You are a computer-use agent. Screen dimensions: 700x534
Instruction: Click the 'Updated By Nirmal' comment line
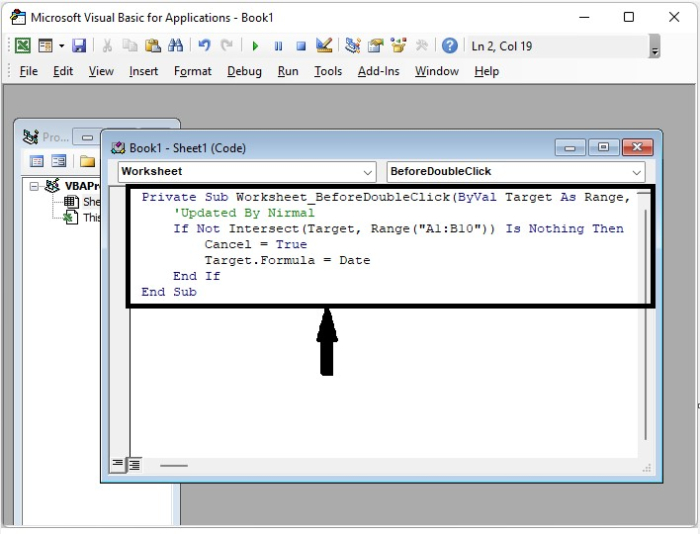coord(244,213)
